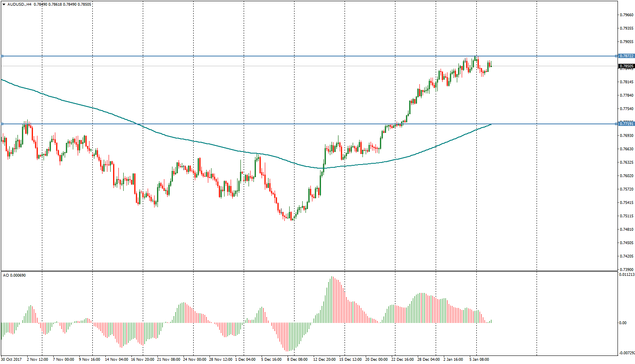Click right anchor square of the 0.77191 line
The width and height of the screenshot is (635, 364).
pos(618,124)
